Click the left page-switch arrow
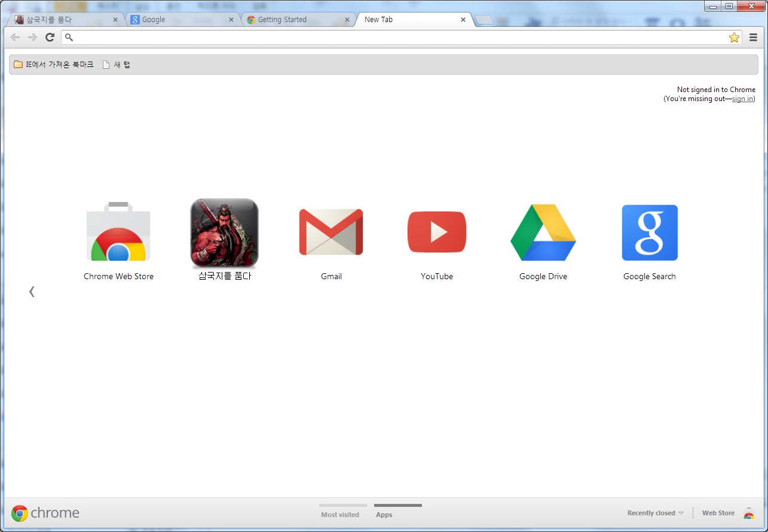Screen dimensions: 768x532 [32, 292]
